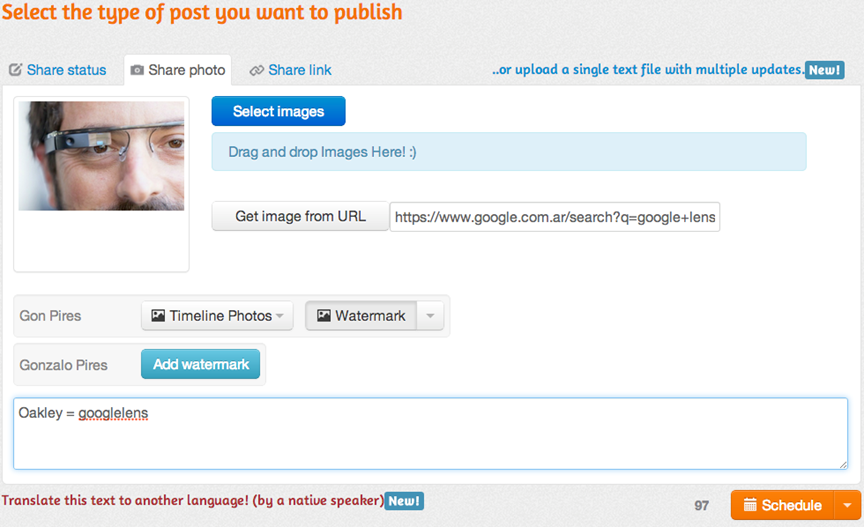The image size is (864, 527).
Task: Click the camera icon on Share photo tab
Action: [x=137, y=70]
